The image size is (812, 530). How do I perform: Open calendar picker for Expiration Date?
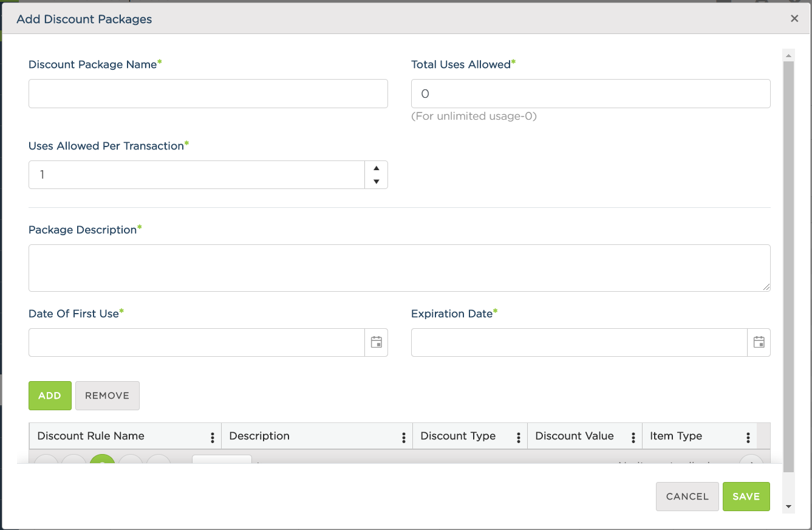pyautogui.click(x=759, y=342)
